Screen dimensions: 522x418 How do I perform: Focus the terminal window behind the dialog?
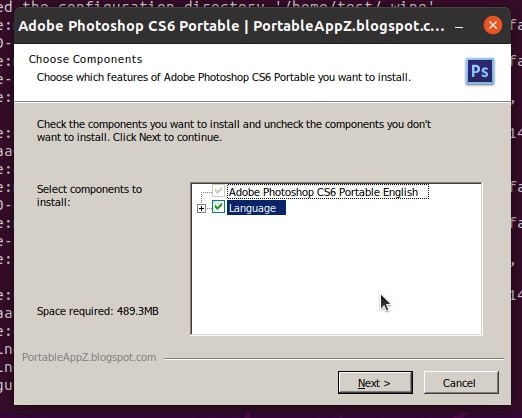6,233
